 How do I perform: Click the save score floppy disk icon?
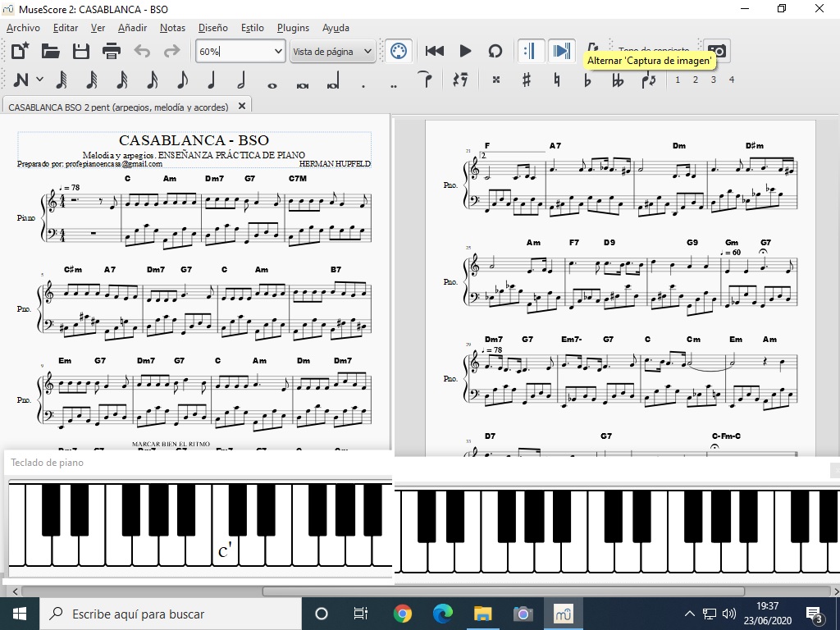tap(80, 52)
